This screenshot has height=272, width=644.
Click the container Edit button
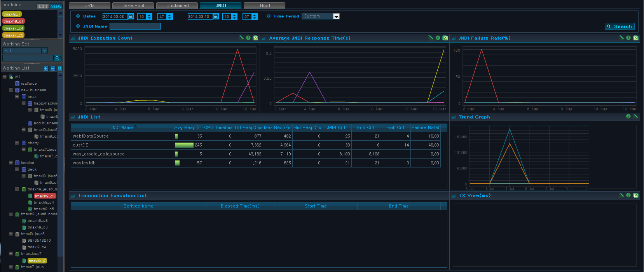(43, 6)
